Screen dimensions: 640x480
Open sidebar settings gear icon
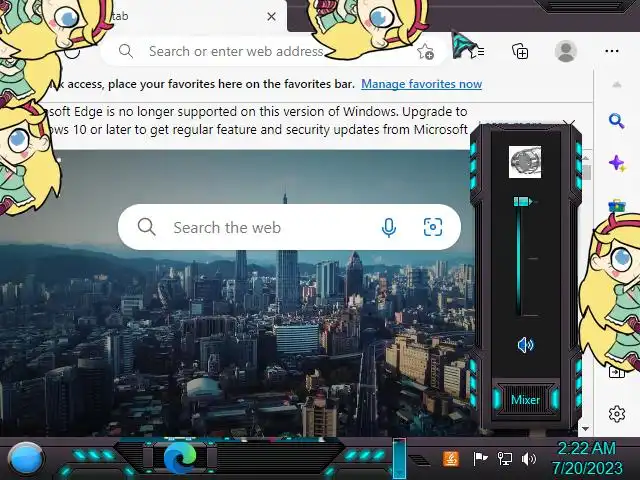pos(617,414)
